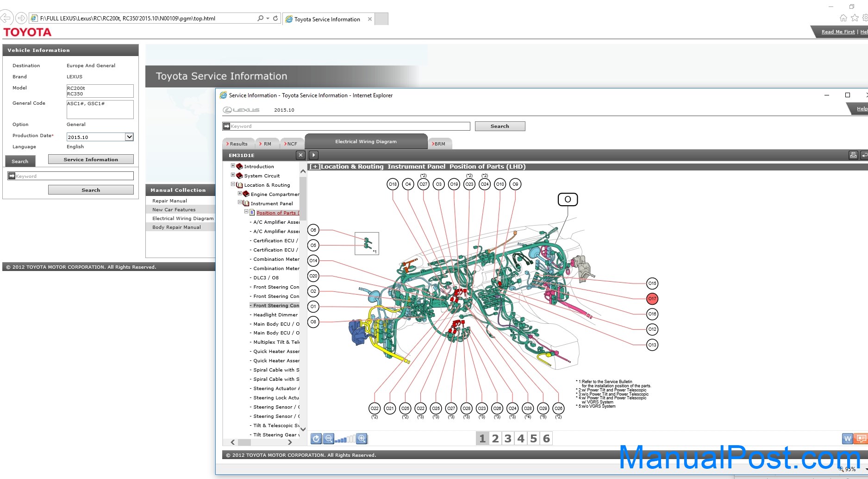Zoom in on the wiring diagram

click(362, 438)
